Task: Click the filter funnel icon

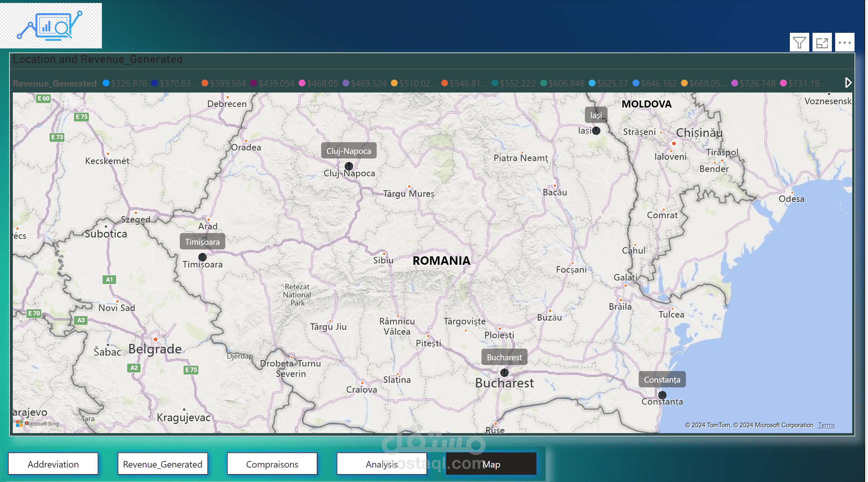Action: 799,42
